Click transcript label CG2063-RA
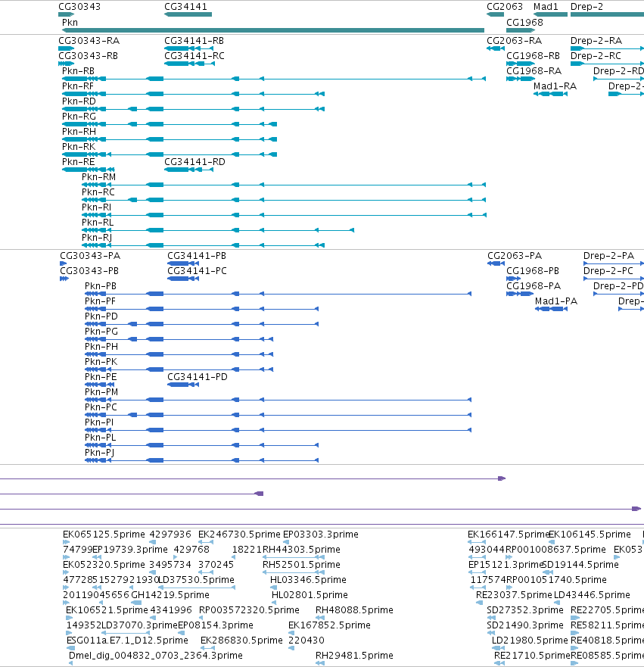The height and width of the screenshot is (667, 644). (x=515, y=41)
